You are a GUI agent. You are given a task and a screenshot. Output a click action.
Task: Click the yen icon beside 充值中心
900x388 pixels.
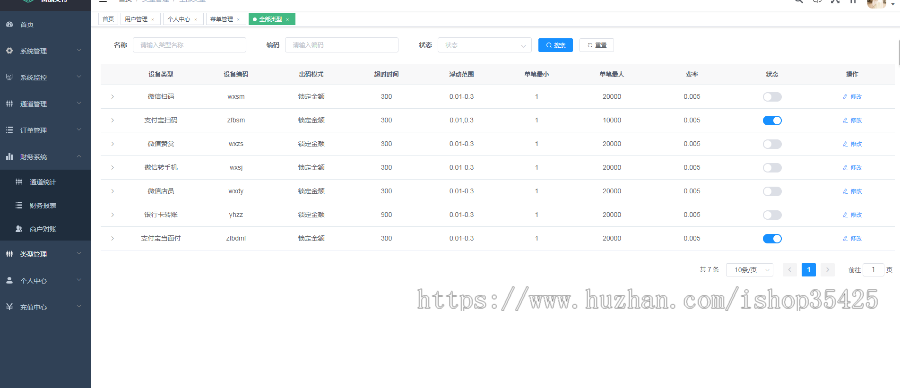click(x=9, y=307)
